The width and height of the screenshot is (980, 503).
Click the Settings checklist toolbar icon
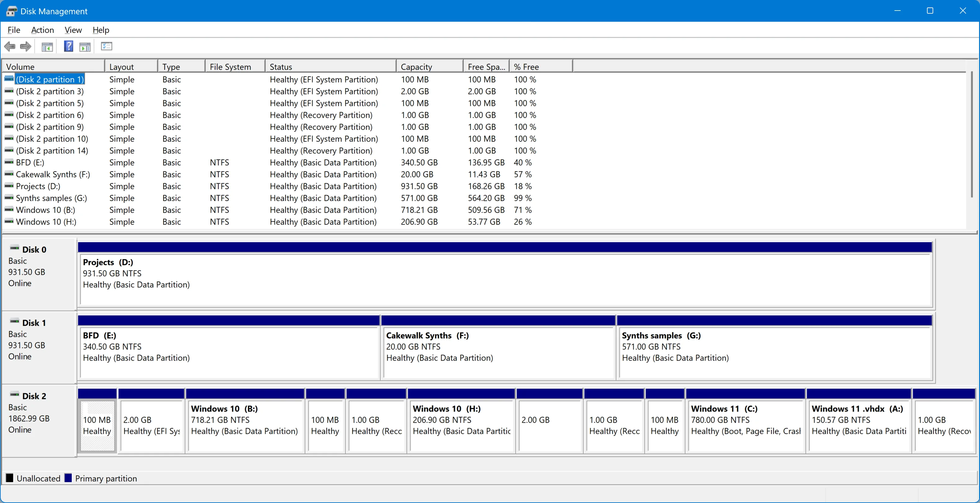[x=107, y=47]
